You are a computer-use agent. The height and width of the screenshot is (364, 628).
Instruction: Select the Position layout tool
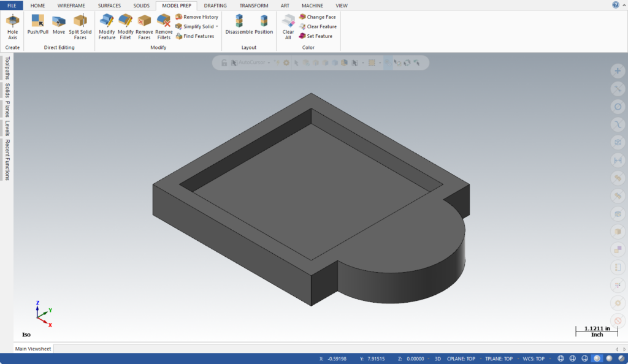264,25
